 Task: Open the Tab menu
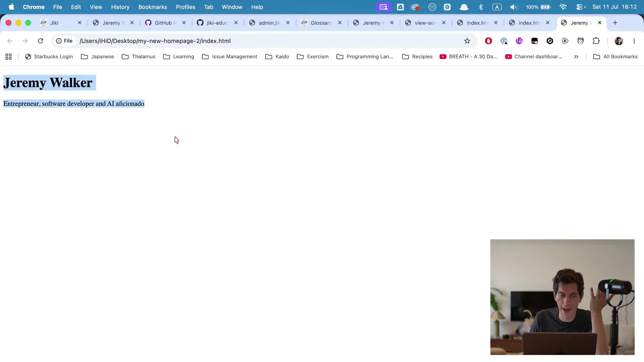208,7
